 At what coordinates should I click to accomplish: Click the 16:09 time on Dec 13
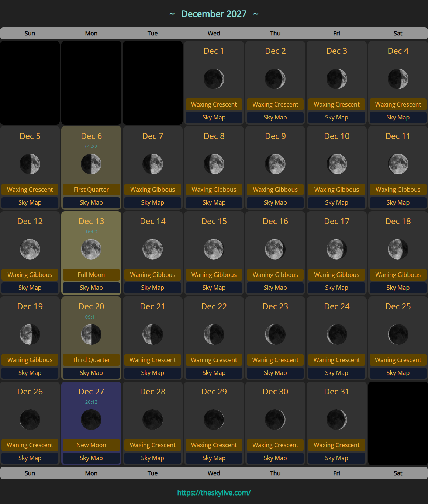(x=91, y=232)
